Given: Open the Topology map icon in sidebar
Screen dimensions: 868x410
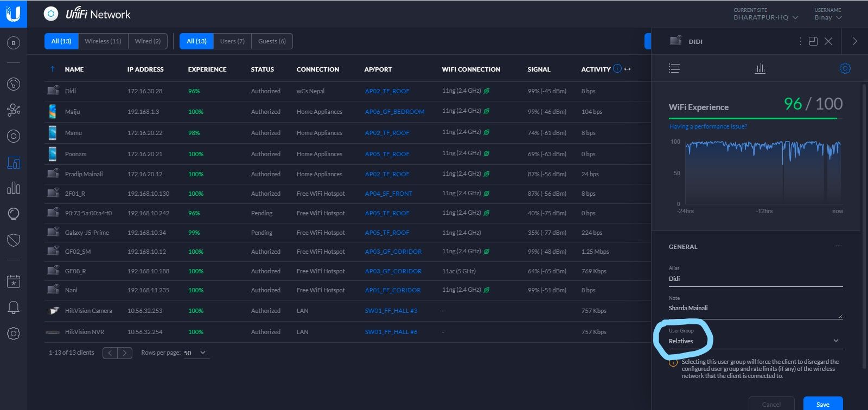Looking at the screenshot, I should point(14,110).
